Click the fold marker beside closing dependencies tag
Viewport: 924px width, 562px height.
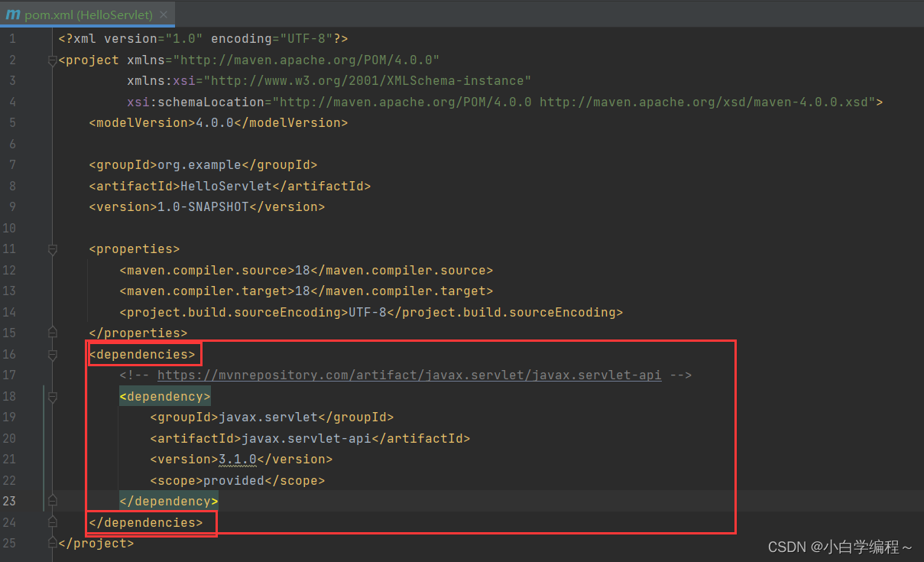click(51, 521)
